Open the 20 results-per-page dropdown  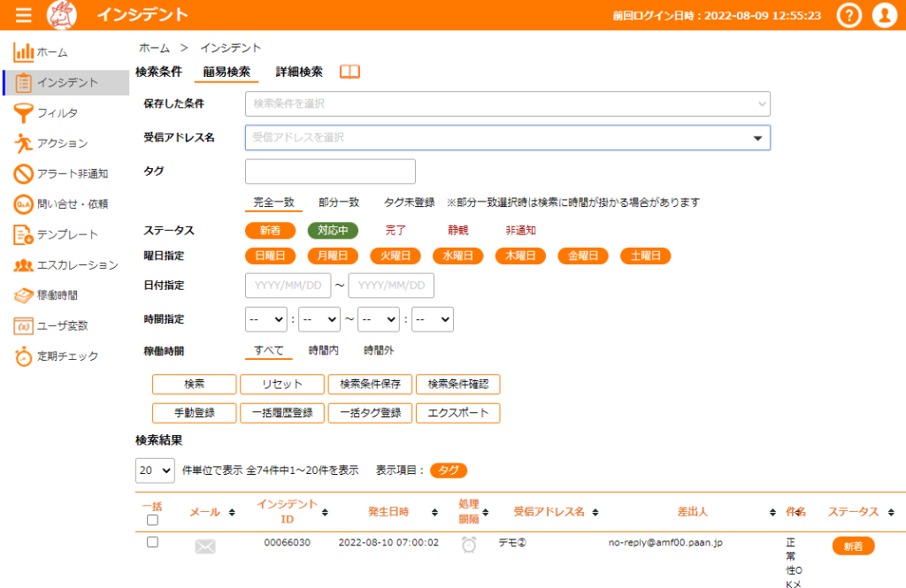click(155, 470)
